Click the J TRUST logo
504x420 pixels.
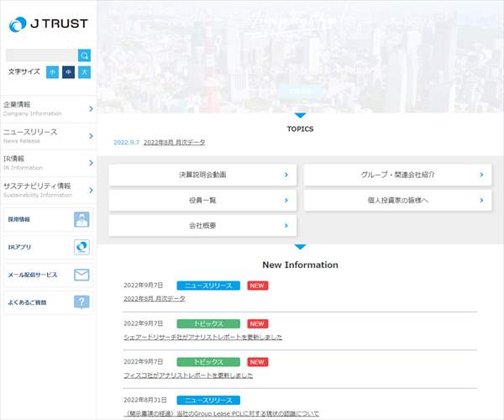coord(48,24)
